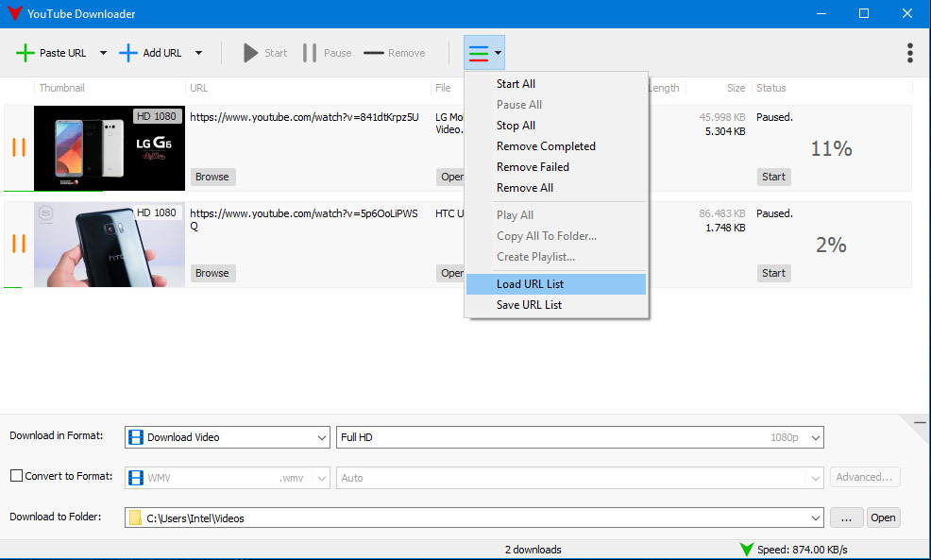Click the three-line list menu icon

pyautogui.click(x=479, y=53)
